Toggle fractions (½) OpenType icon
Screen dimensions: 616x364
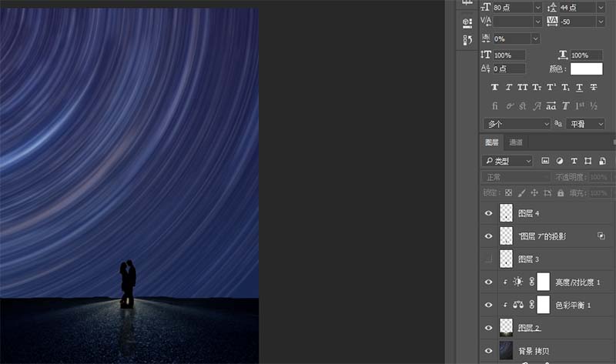click(x=593, y=105)
